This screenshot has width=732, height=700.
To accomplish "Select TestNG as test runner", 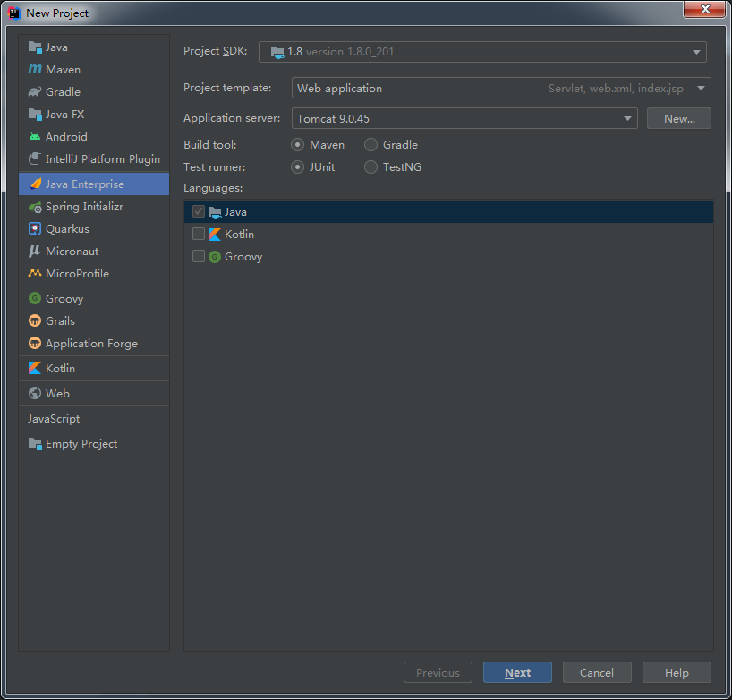I will tap(370, 167).
